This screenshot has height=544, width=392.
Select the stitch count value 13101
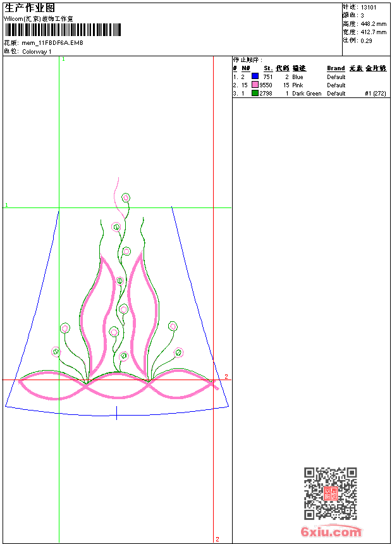point(369,8)
